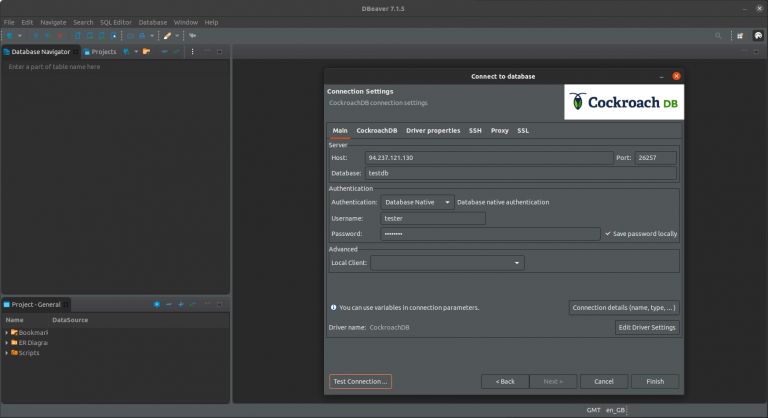
Task: Click the Open Perspective icon in toolbar
Action: point(740,35)
